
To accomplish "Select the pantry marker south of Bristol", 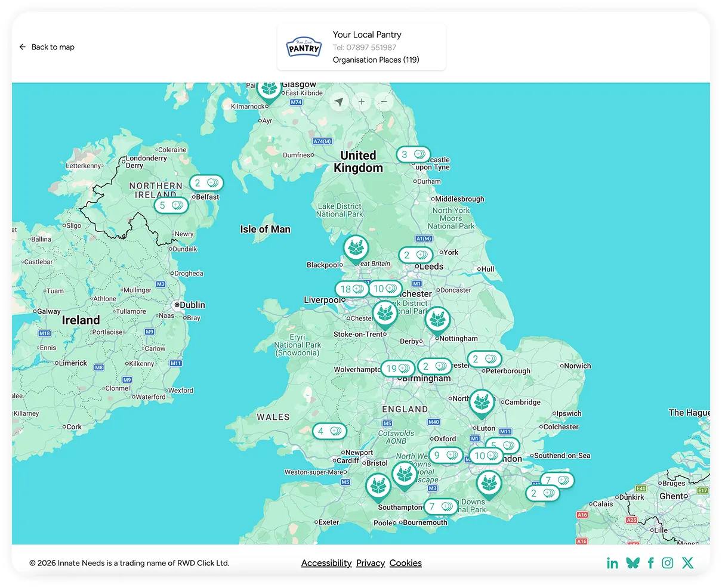I will pyautogui.click(x=378, y=487).
